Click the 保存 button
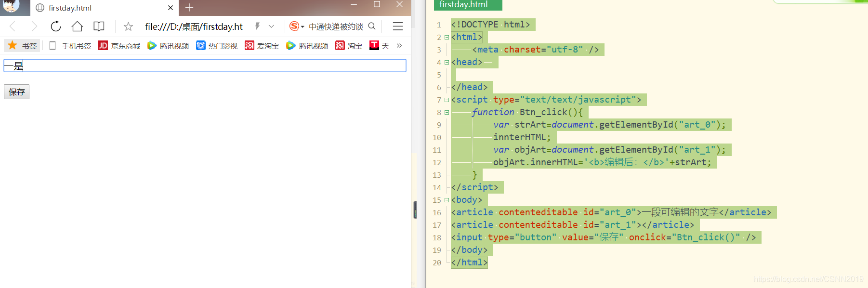Image resolution: width=868 pixels, height=288 pixels. pos(17,92)
